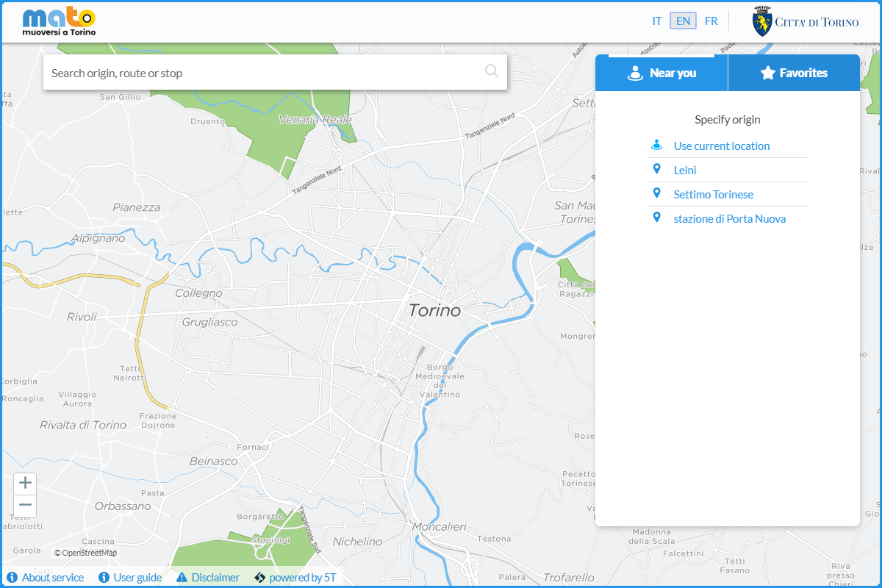Click the location icon beside Use current location
The width and height of the screenshot is (882, 588).
tap(657, 145)
